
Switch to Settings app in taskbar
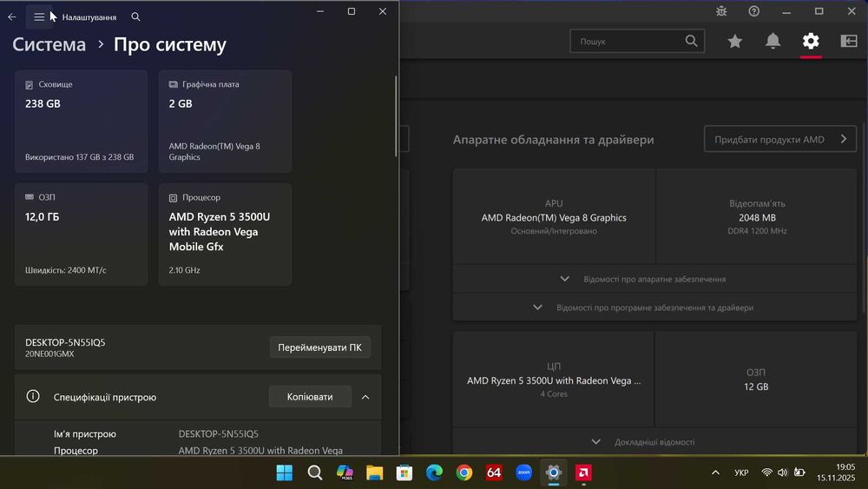coord(554,472)
